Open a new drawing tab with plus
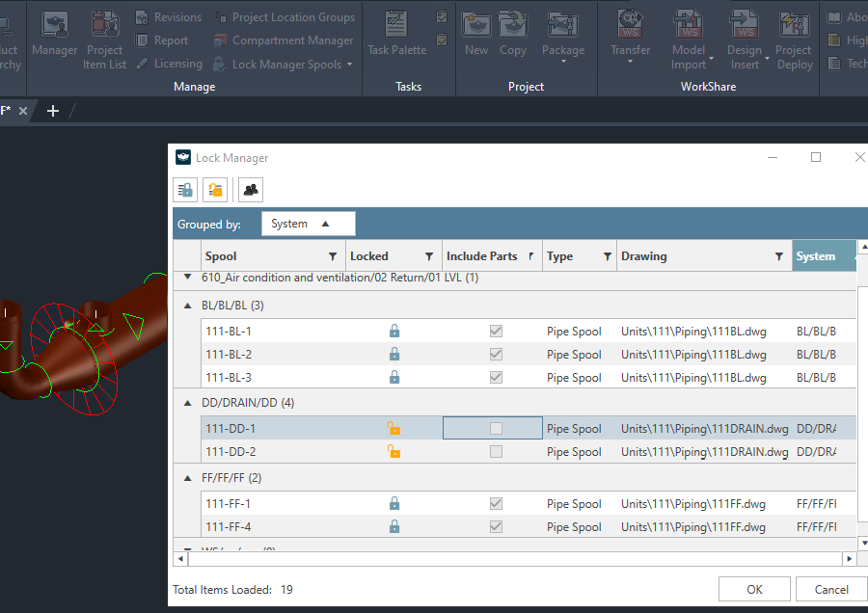The width and height of the screenshot is (868, 613). click(53, 111)
